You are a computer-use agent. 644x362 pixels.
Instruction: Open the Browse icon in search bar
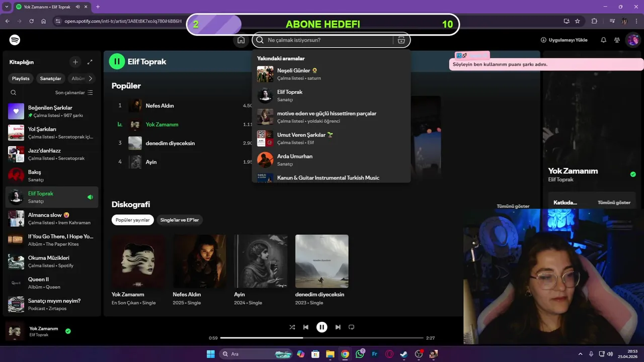401,40
